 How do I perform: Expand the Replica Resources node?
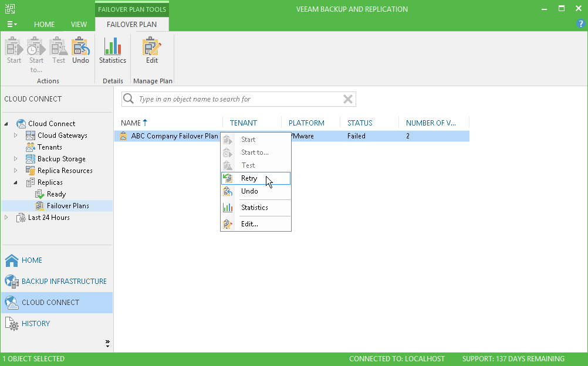(15, 170)
